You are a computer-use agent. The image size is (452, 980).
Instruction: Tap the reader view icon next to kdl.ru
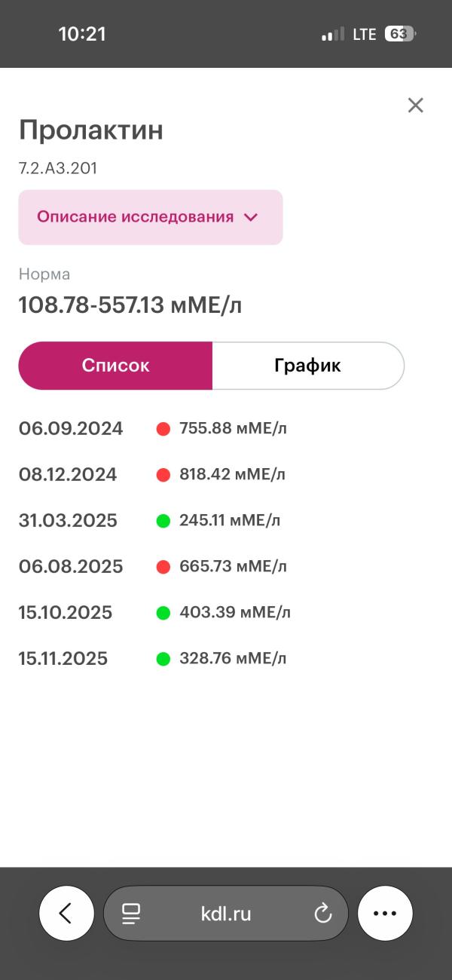pyautogui.click(x=131, y=913)
